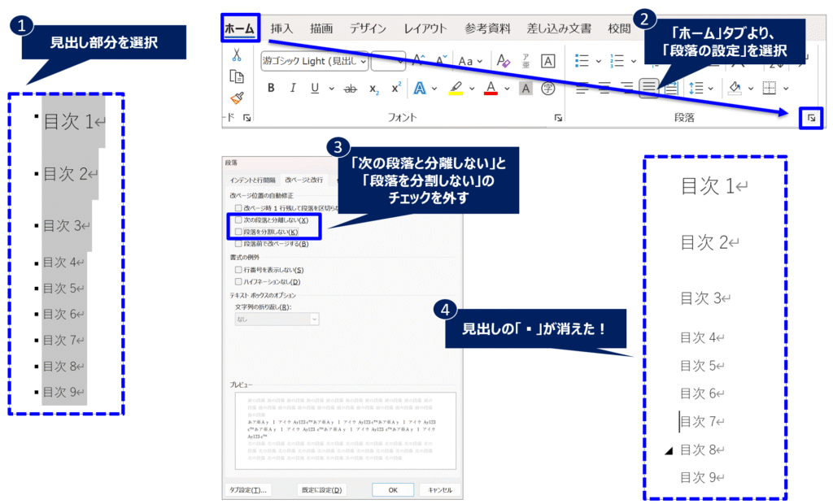Clear all formatting with eraser A icon

point(503,60)
